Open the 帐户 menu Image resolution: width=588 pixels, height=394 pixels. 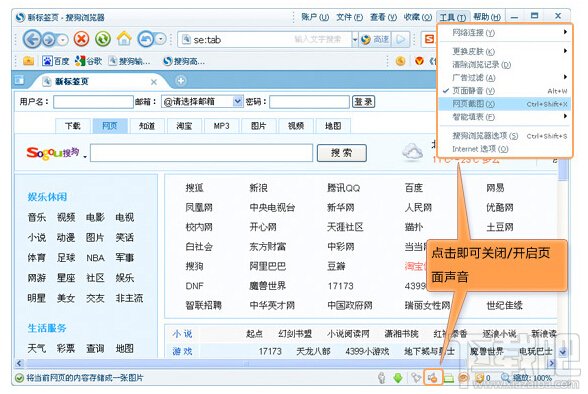coord(315,17)
